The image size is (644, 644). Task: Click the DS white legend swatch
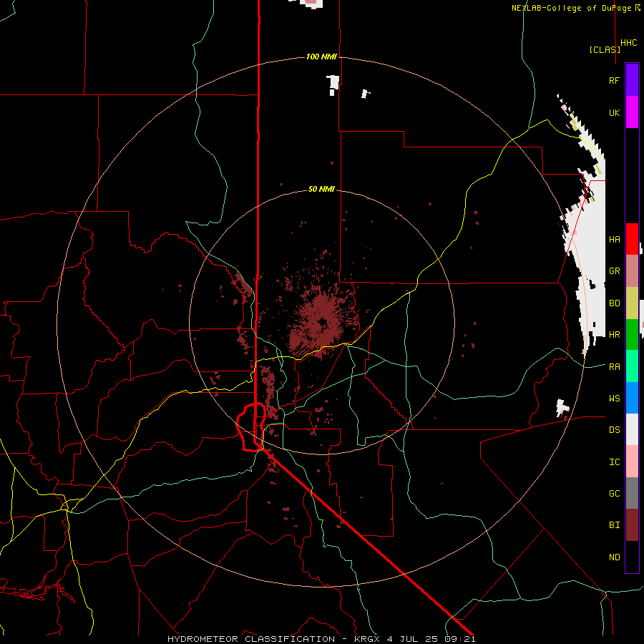pos(632,429)
